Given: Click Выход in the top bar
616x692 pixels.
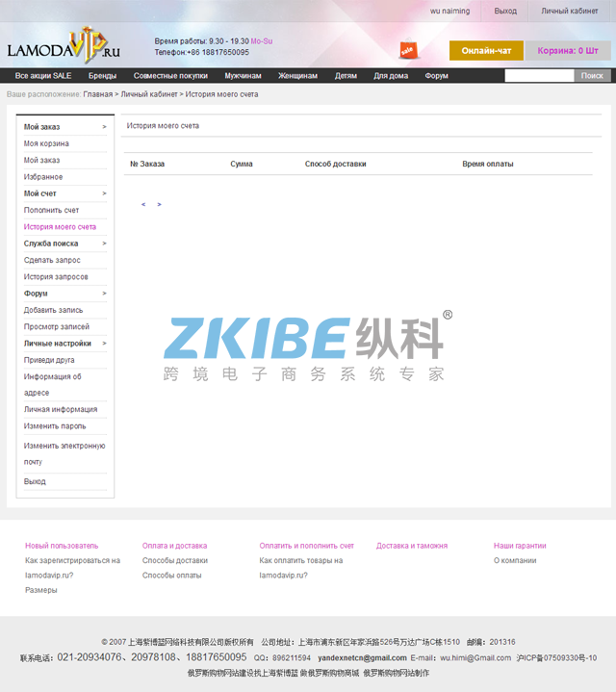Looking at the screenshot, I should pyautogui.click(x=505, y=11).
